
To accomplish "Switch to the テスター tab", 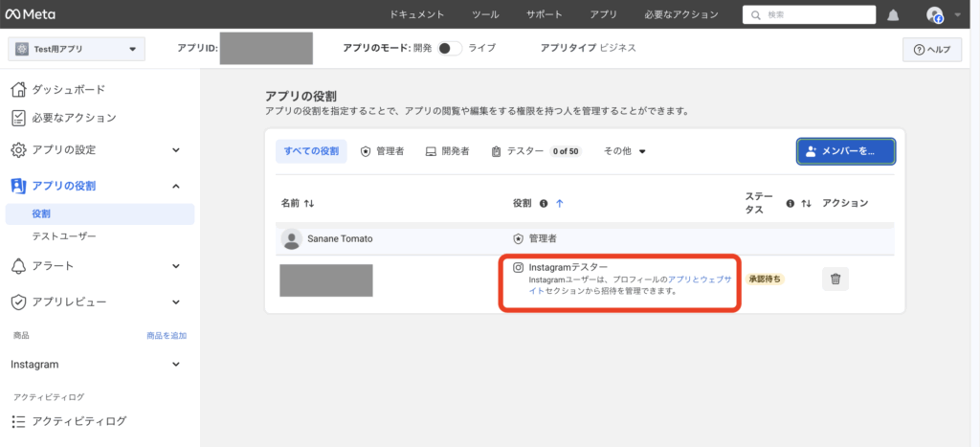I will (x=536, y=151).
